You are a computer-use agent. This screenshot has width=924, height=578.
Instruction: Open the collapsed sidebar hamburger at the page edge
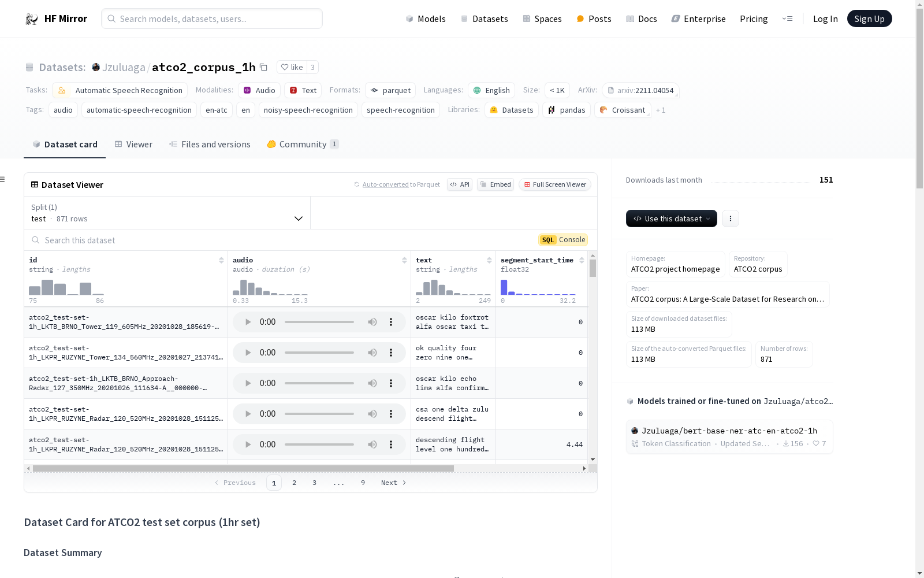coord(3,179)
